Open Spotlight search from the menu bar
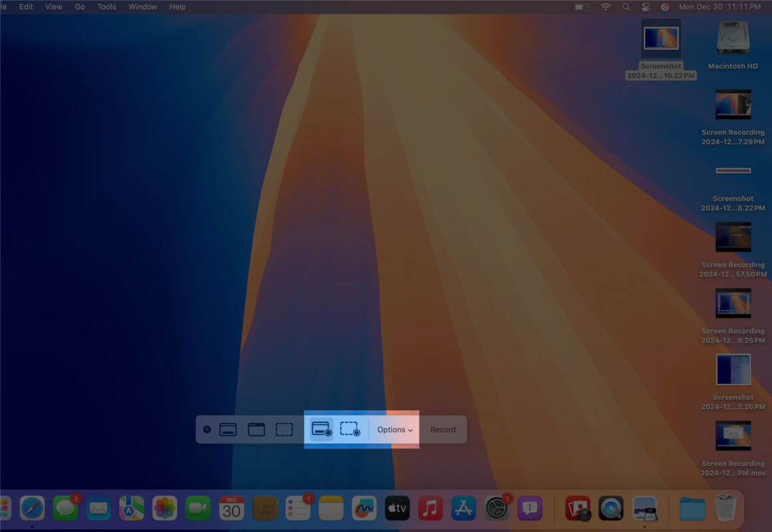The width and height of the screenshot is (772, 532). [x=626, y=7]
